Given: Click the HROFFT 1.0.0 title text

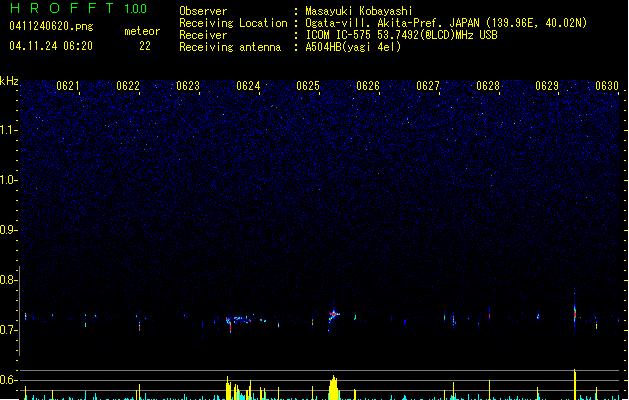Looking at the screenshot, I should point(79,8).
